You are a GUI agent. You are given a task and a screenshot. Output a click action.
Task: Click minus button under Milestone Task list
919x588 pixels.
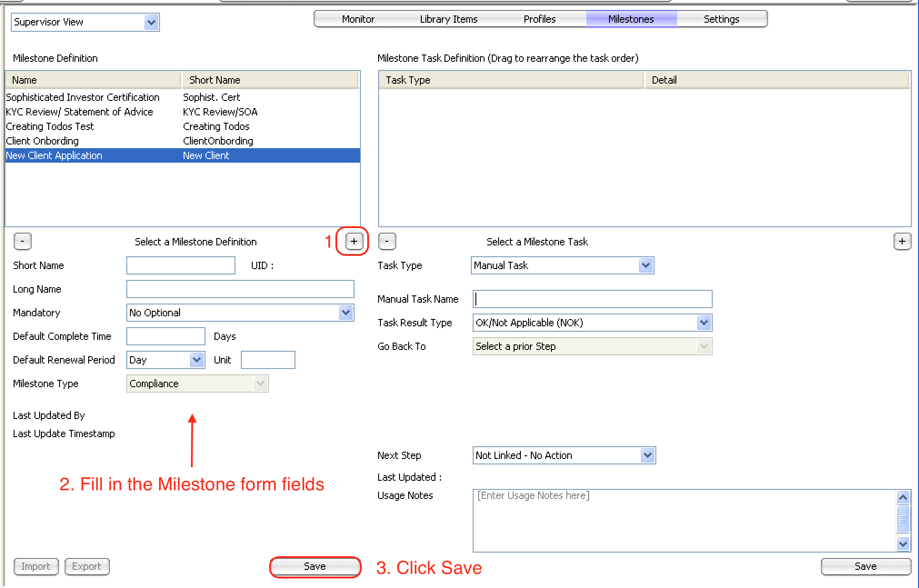pos(387,241)
